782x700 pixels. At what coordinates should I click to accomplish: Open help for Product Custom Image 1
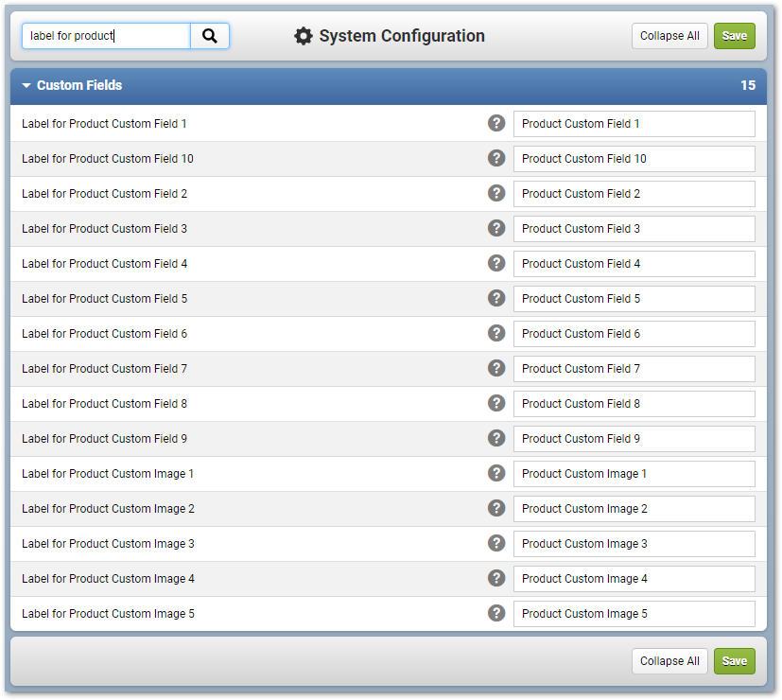(x=496, y=473)
